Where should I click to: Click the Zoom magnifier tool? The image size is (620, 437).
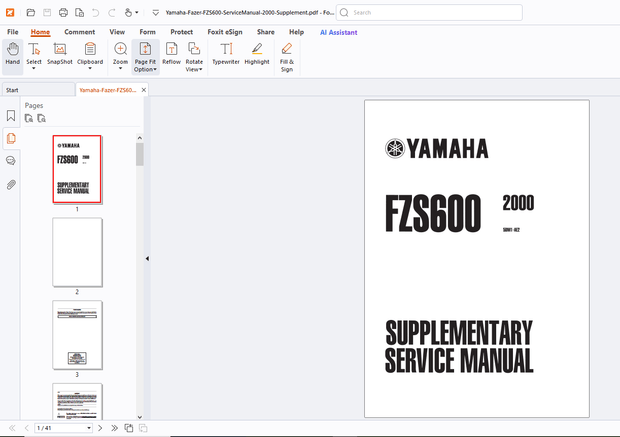(121, 49)
